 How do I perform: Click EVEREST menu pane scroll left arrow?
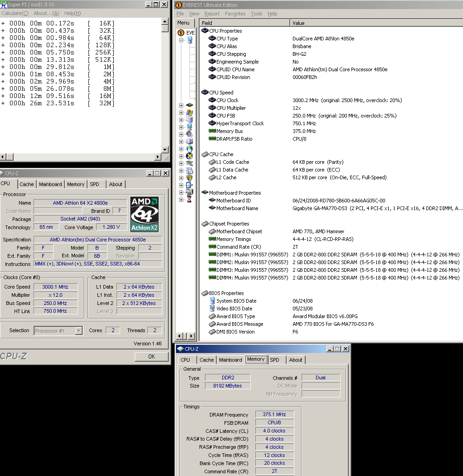click(179, 336)
